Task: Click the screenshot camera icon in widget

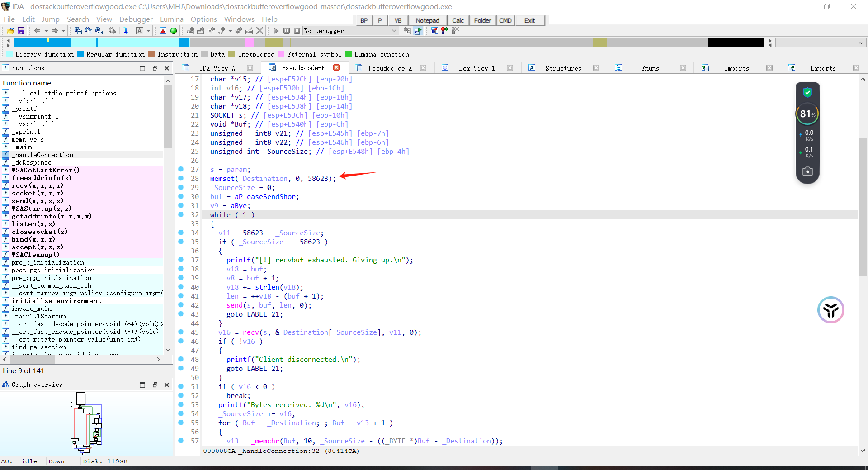Action: [807, 171]
